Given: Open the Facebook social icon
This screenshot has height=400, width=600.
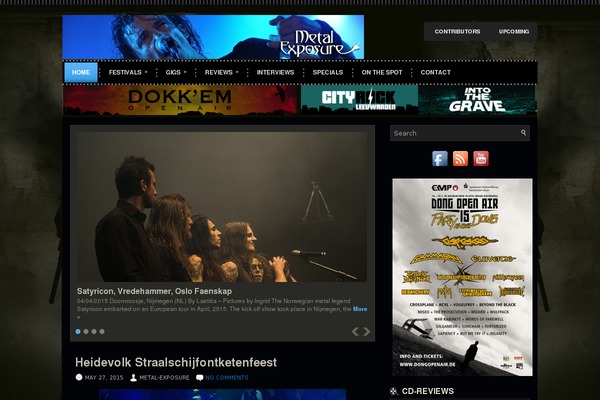Looking at the screenshot, I should tap(440, 158).
